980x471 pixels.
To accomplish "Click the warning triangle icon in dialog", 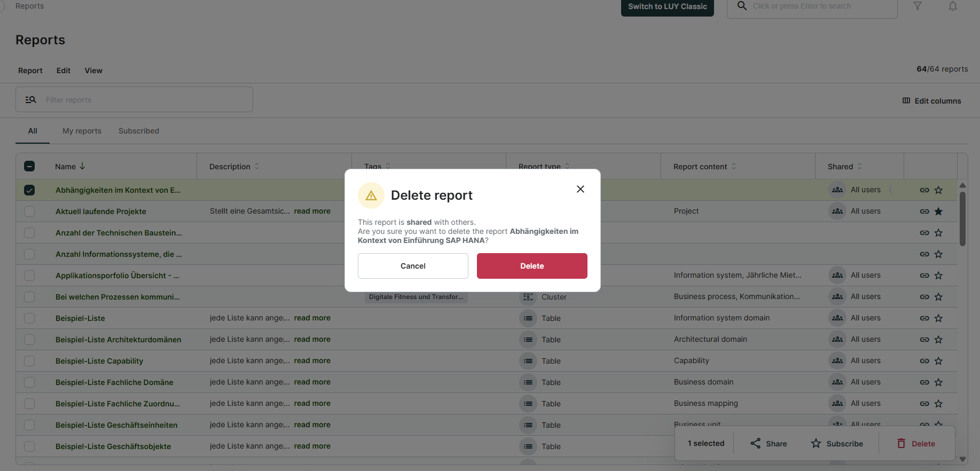I will (371, 195).
